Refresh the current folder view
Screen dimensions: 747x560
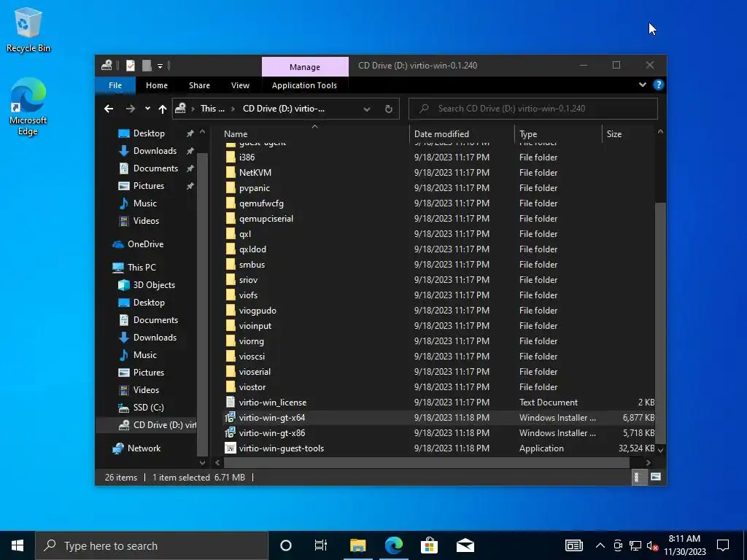[389, 109]
